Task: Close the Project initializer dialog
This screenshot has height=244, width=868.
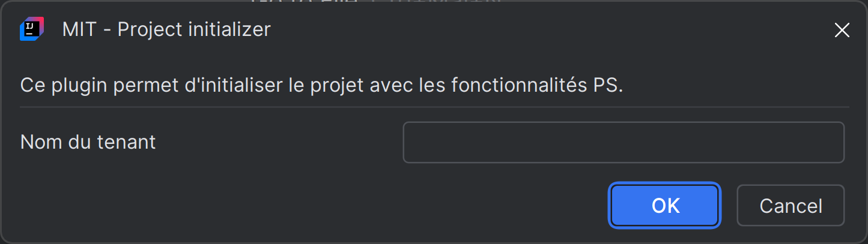Action: [x=842, y=31]
